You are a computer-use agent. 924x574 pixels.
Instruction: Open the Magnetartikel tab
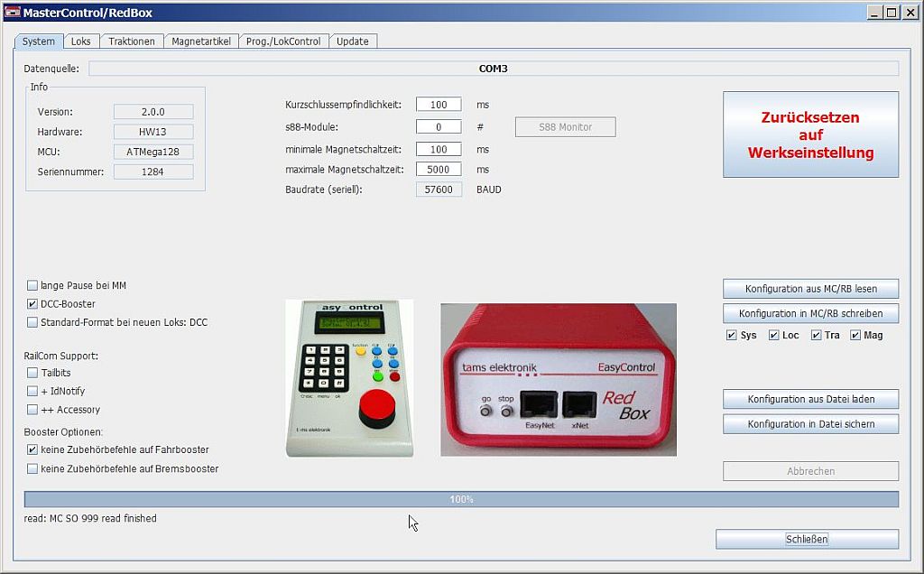click(201, 42)
